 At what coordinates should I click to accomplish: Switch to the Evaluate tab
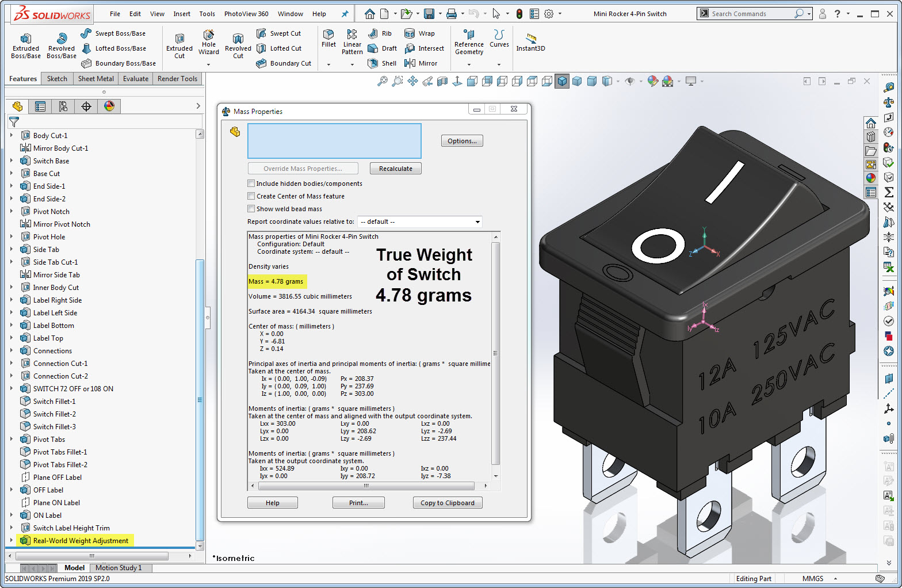click(x=136, y=79)
